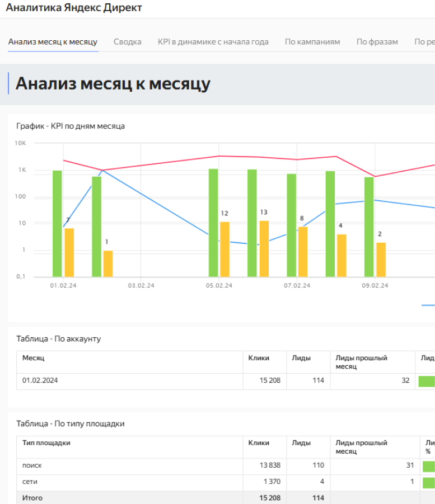The image size is (435, 504).
Task: Open the KPI в динамике с начала года tab
Action: [213, 42]
